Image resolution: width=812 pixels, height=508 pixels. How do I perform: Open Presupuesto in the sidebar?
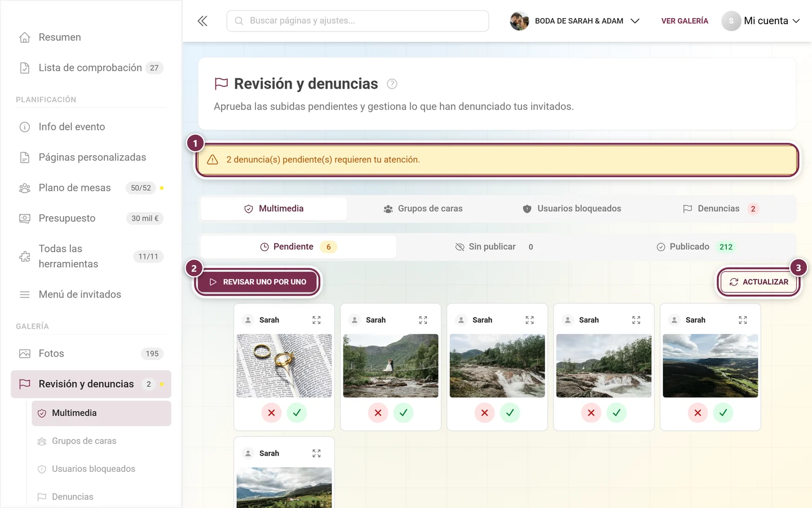[91, 218]
